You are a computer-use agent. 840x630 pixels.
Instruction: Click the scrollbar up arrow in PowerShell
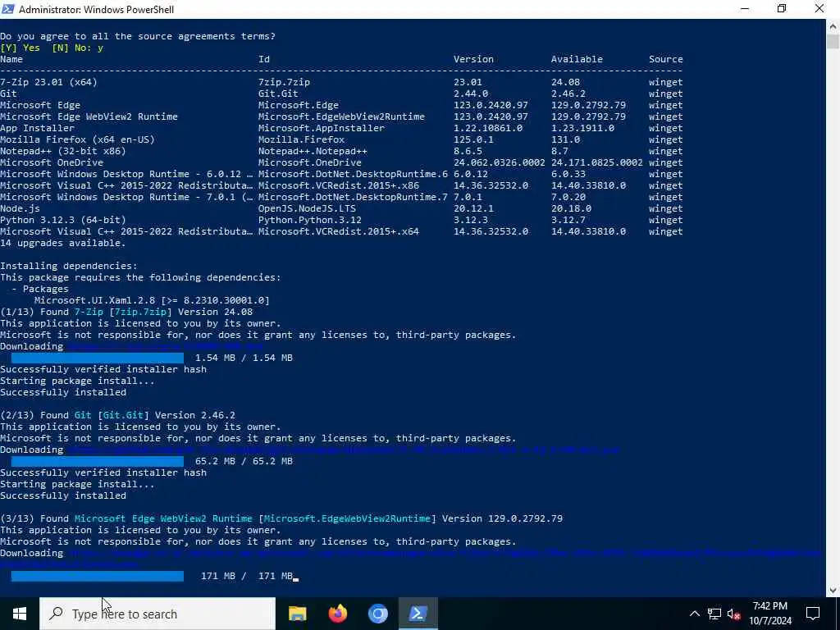coord(833,25)
